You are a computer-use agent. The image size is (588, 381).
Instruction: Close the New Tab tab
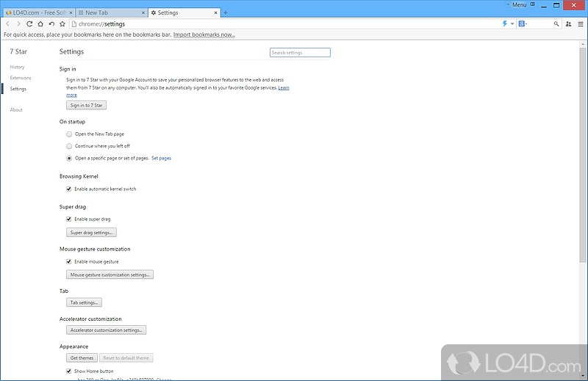tap(143, 12)
